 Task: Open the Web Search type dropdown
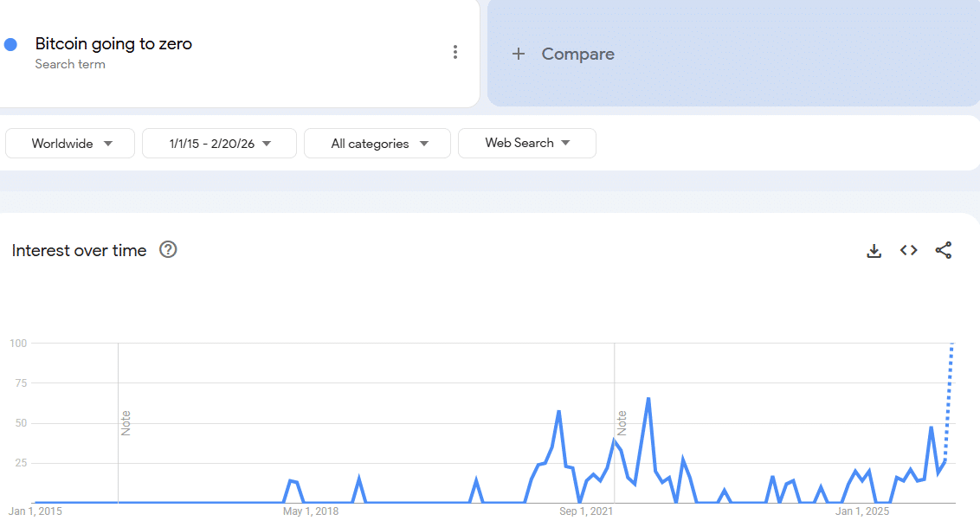click(x=526, y=143)
